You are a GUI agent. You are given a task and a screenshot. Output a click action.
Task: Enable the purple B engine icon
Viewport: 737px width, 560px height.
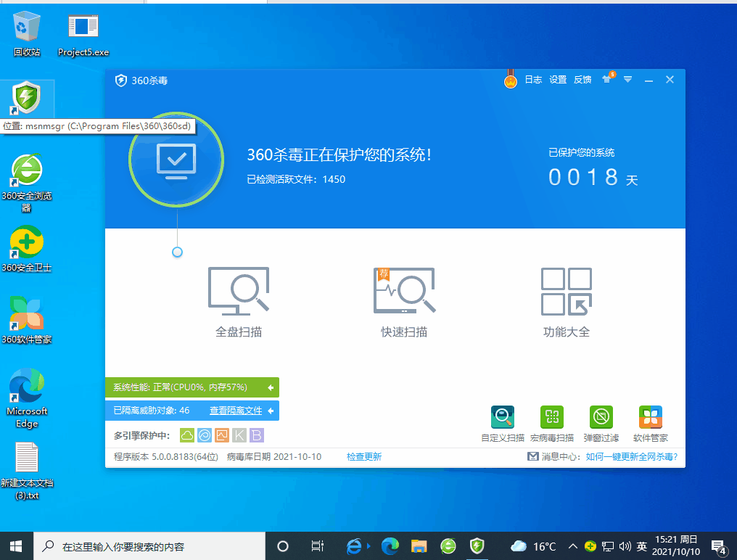point(257,435)
